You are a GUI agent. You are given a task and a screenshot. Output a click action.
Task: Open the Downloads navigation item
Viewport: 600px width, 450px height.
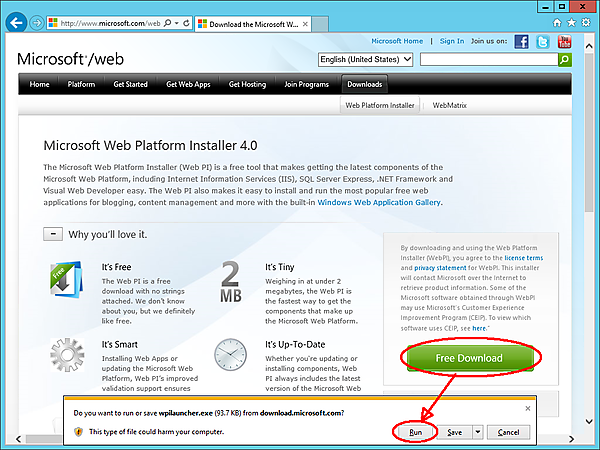[x=365, y=84]
